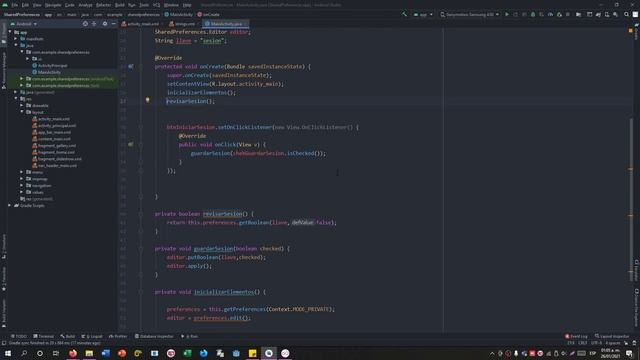This screenshot has height=360, width=640.
Task: Click the Search Everywhere magnifier icon
Action: click(x=626, y=14)
